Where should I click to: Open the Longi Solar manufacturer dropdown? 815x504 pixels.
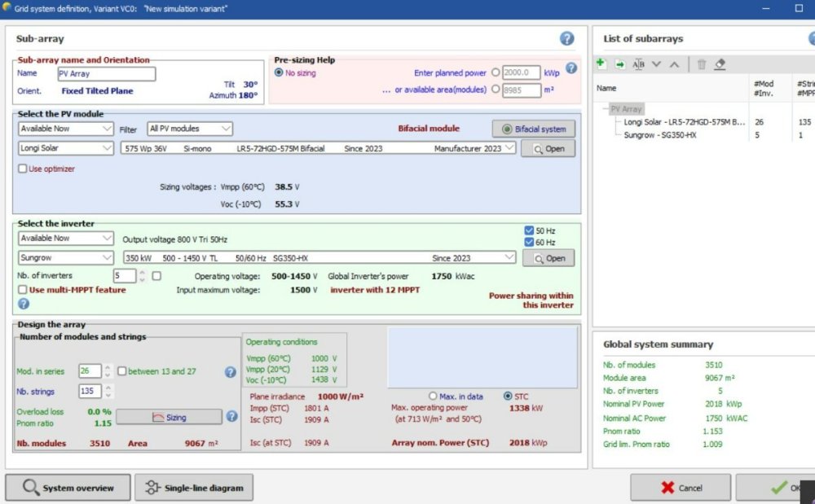65,148
